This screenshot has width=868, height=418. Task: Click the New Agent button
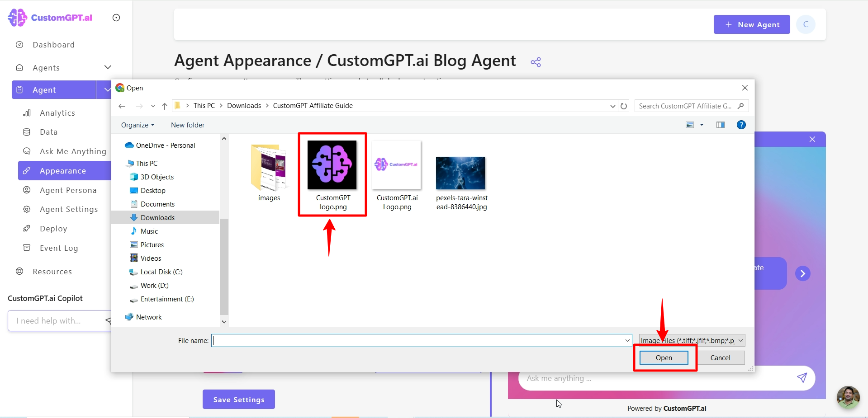pyautogui.click(x=752, y=24)
